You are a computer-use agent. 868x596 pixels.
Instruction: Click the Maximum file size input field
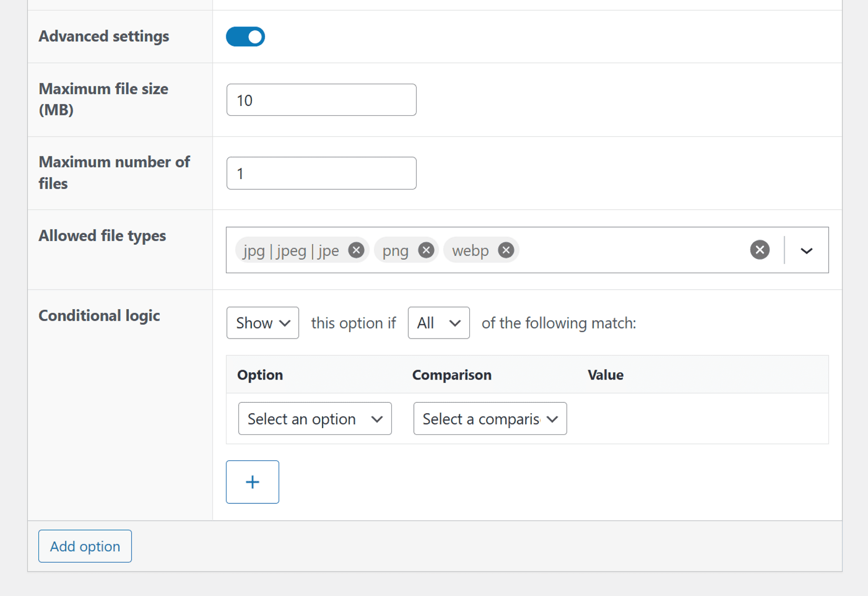coord(321,100)
